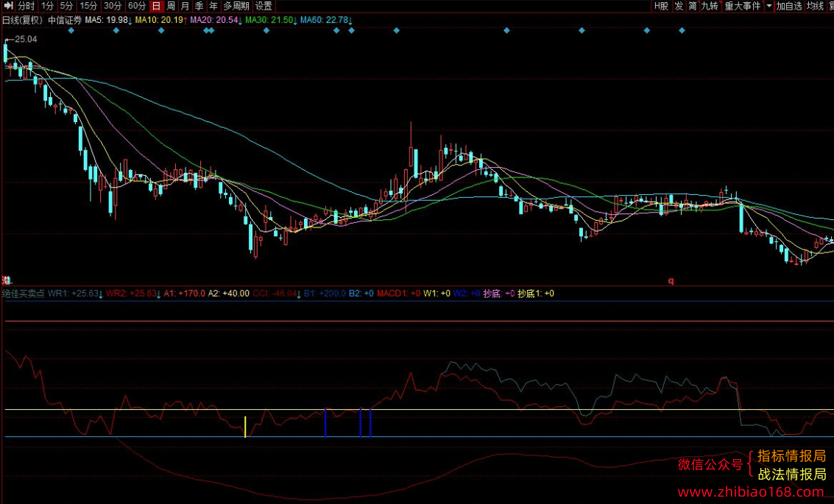Click the 港 icon at chart bottom-left
This screenshot has height=504, width=834.
[x=6, y=280]
